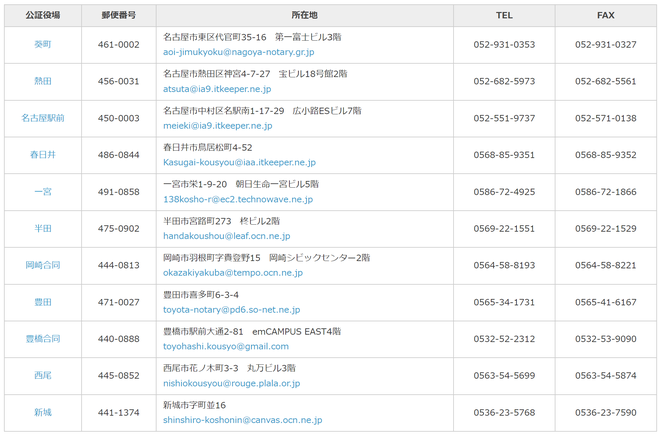
Task: Select FAX number 0586-72-1866
Action: pyautogui.click(x=606, y=192)
